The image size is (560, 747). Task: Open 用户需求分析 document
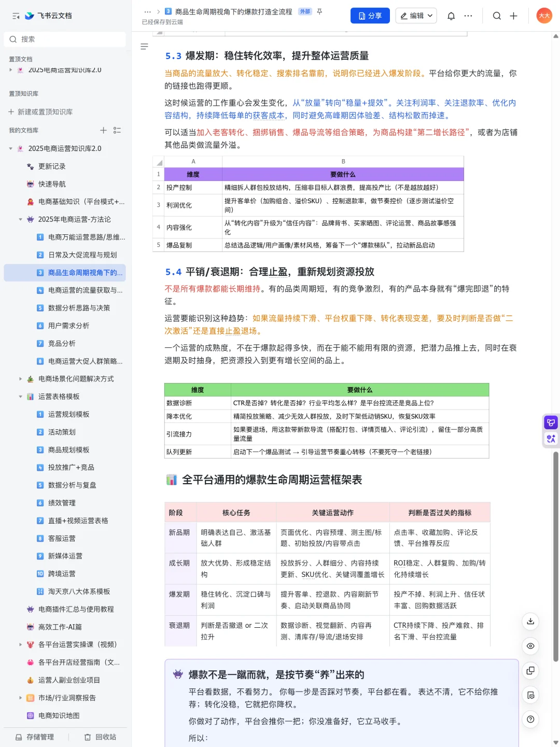(65, 326)
